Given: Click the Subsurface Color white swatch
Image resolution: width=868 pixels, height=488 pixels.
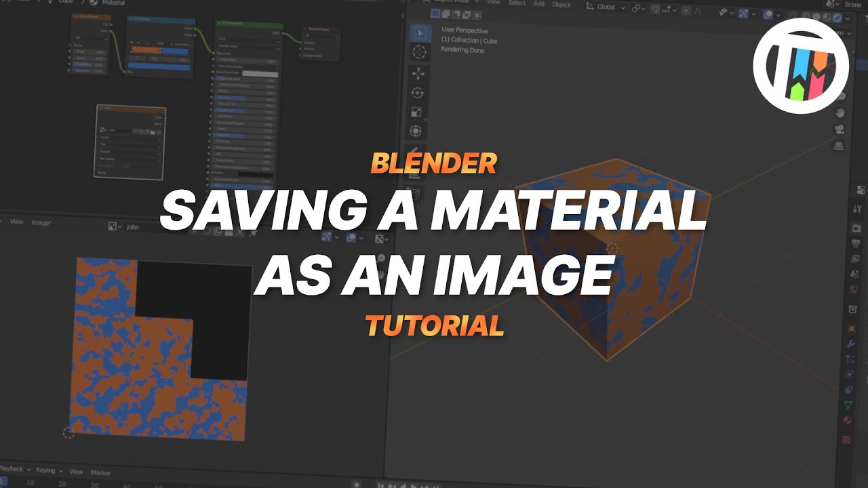Looking at the screenshot, I should tap(260, 73).
